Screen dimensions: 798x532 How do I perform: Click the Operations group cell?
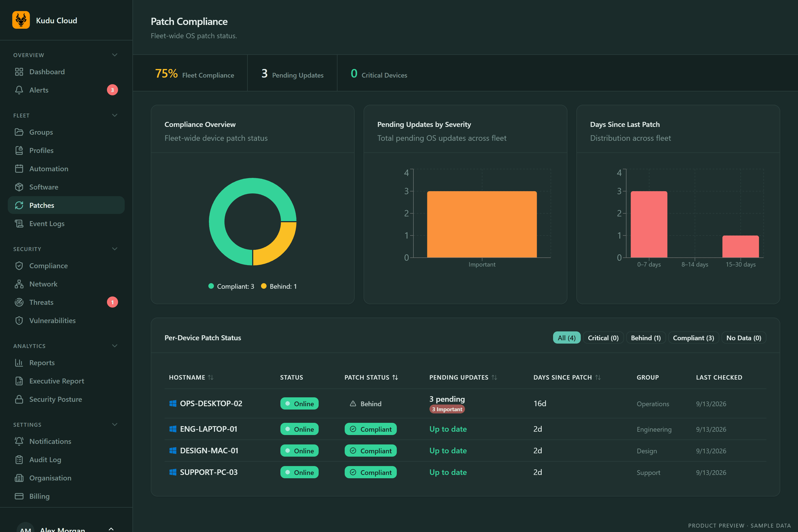click(x=653, y=404)
